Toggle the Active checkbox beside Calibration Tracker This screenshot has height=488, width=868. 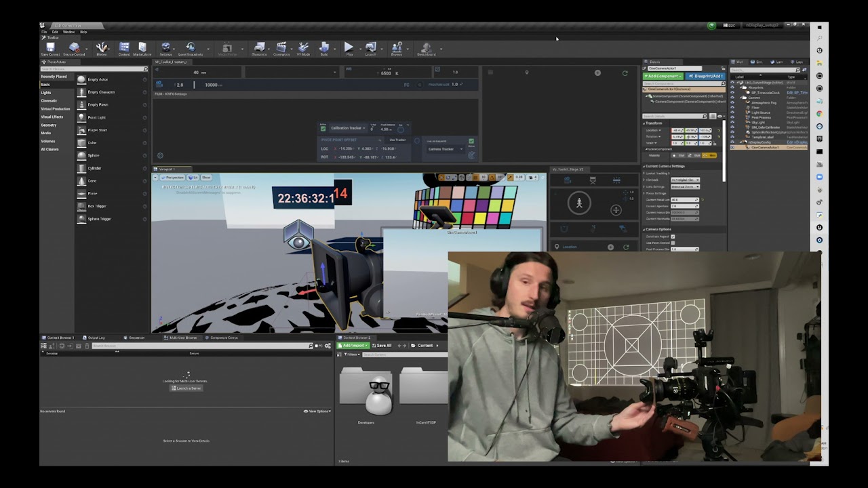[x=323, y=128]
